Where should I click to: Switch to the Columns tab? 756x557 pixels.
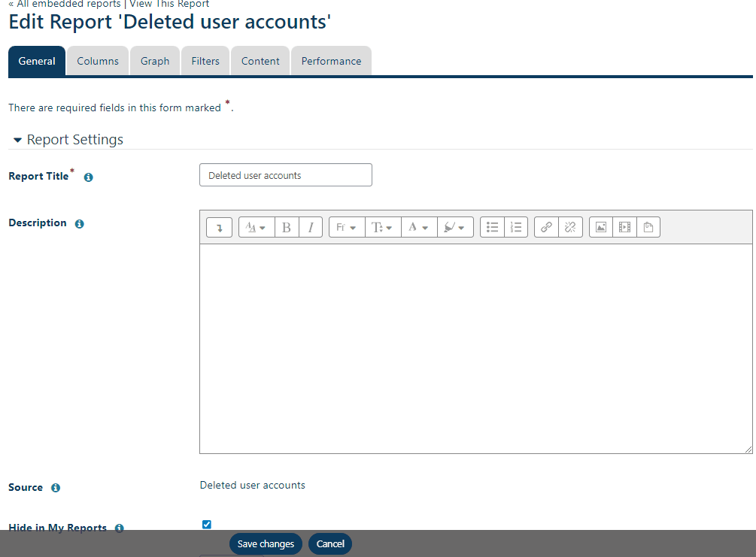coord(97,61)
